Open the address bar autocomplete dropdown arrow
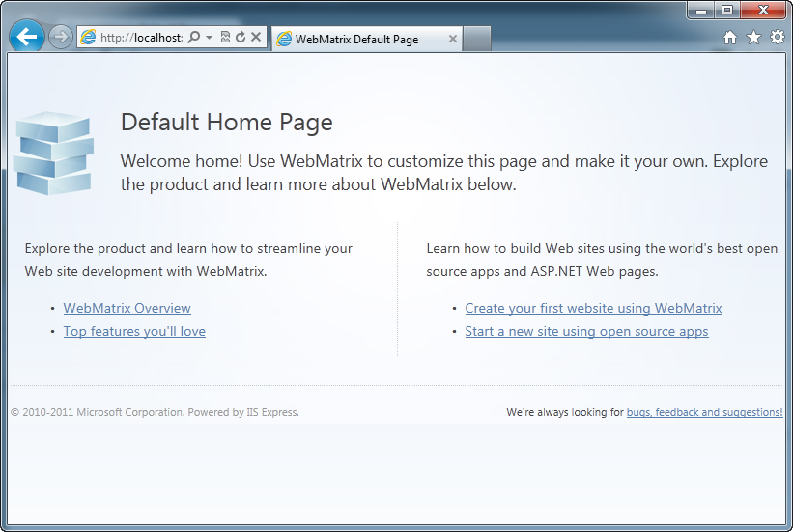 pyautogui.click(x=209, y=38)
